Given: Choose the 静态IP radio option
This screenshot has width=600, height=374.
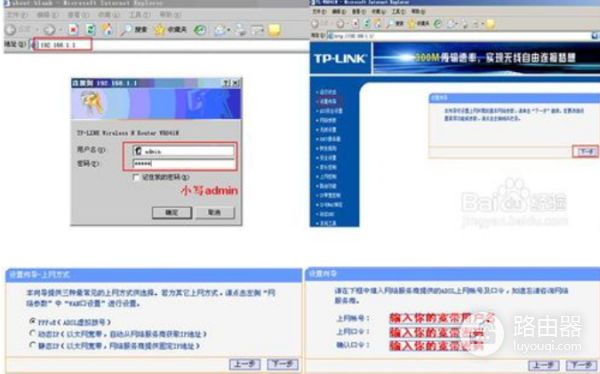Looking at the screenshot, I should [x=33, y=345].
